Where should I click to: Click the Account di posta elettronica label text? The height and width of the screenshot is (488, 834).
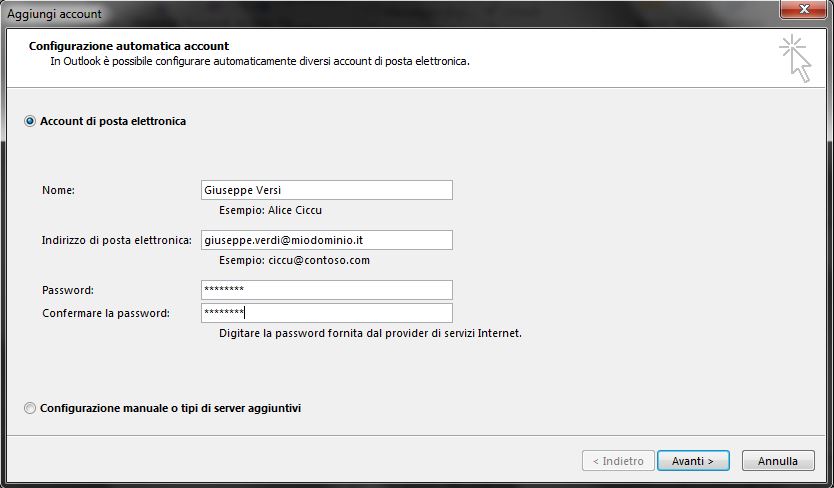pos(113,121)
